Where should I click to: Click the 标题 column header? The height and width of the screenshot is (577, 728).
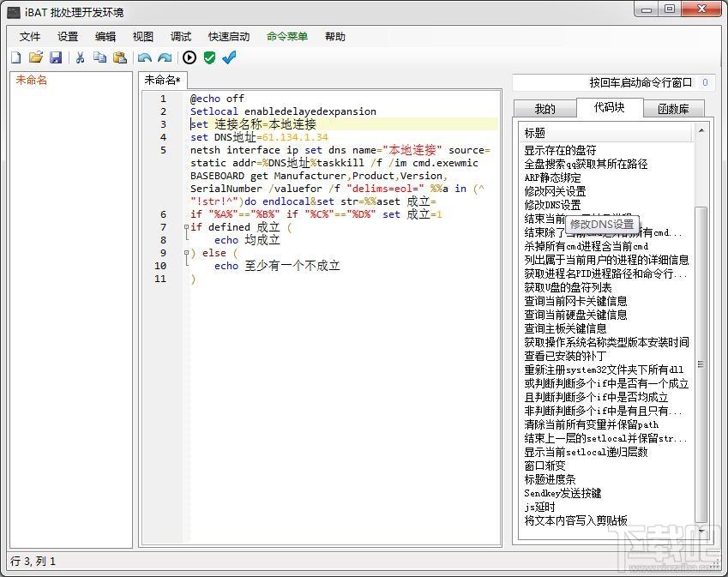[605, 133]
